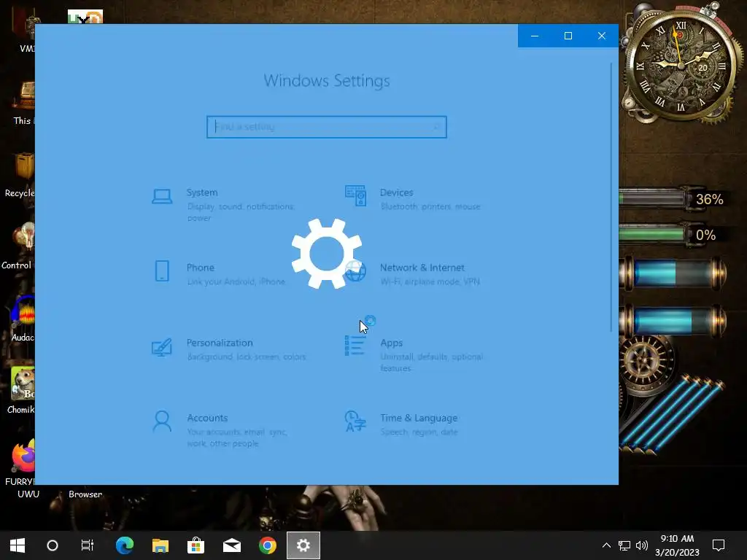The height and width of the screenshot is (560, 747).
Task: Open the System settings laptop icon
Action: tap(162, 196)
